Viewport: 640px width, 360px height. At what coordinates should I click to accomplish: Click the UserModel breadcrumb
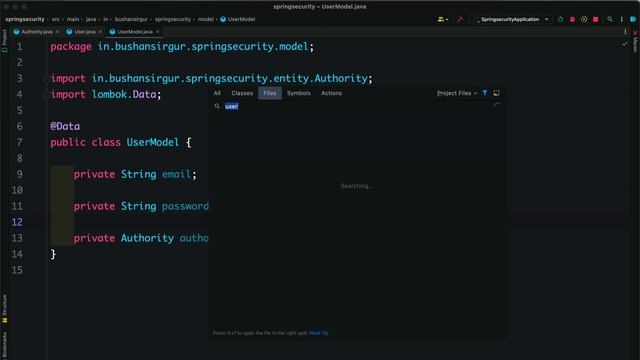[x=238, y=19]
